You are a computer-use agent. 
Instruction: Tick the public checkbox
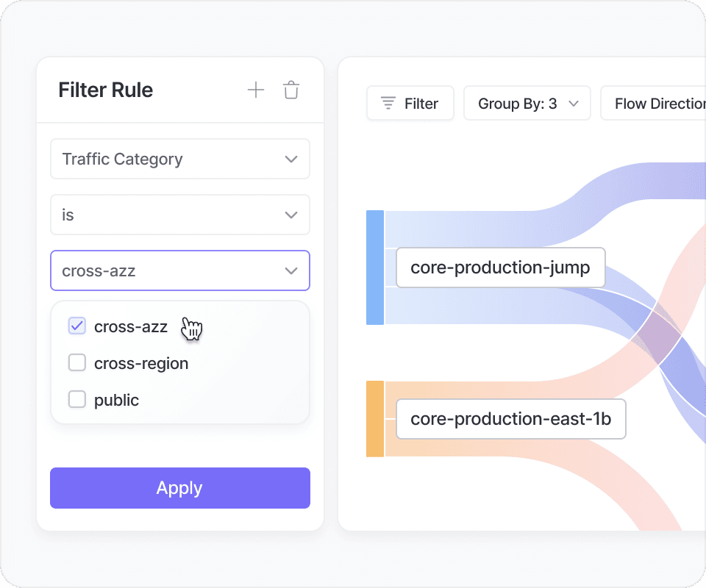coord(77,400)
